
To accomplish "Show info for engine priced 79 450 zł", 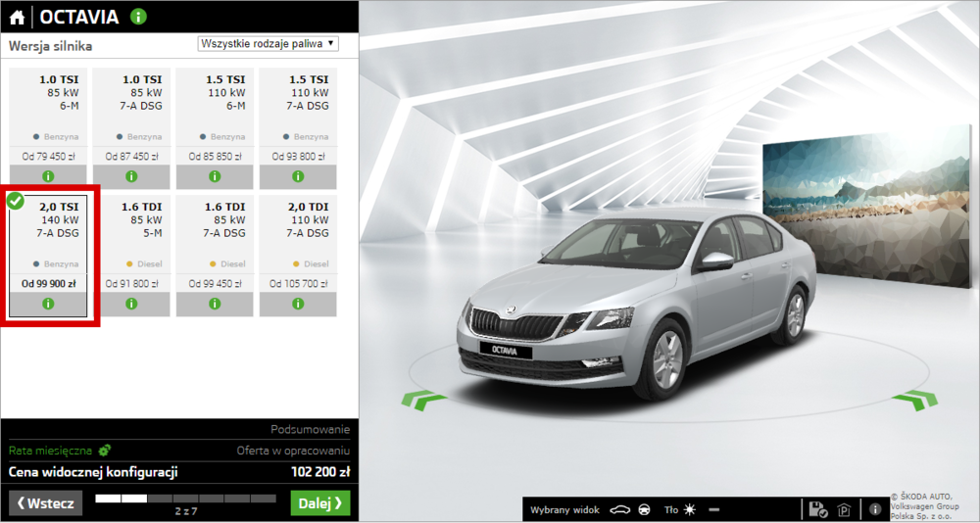I will tap(48, 177).
